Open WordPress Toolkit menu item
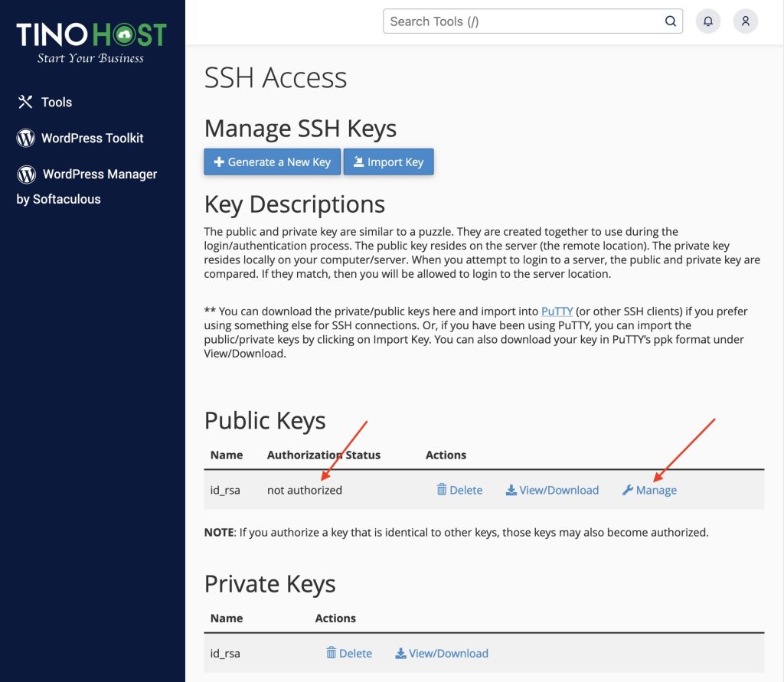The width and height of the screenshot is (784, 682). [x=80, y=138]
